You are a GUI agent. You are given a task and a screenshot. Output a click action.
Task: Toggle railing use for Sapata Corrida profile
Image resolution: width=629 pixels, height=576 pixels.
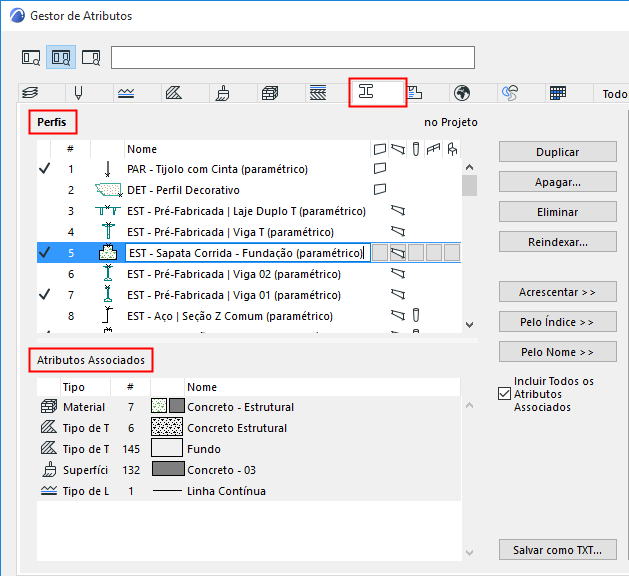434,253
